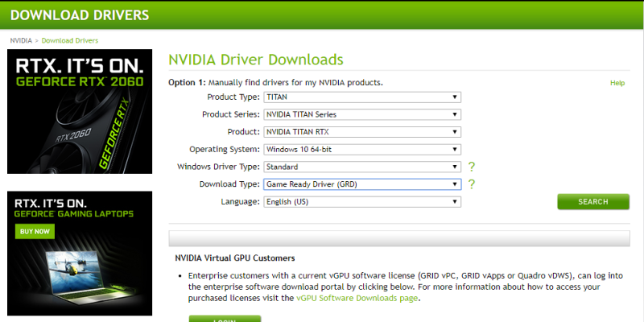The height and width of the screenshot is (322, 644).
Task: Click the Product Type label
Action: click(233, 97)
